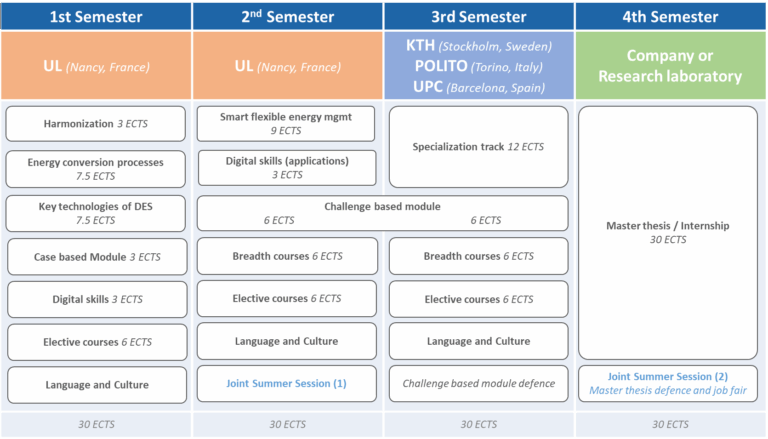Click Digital skills (applications) module
The width and height of the screenshot is (768, 439).
click(x=286, y=167)
